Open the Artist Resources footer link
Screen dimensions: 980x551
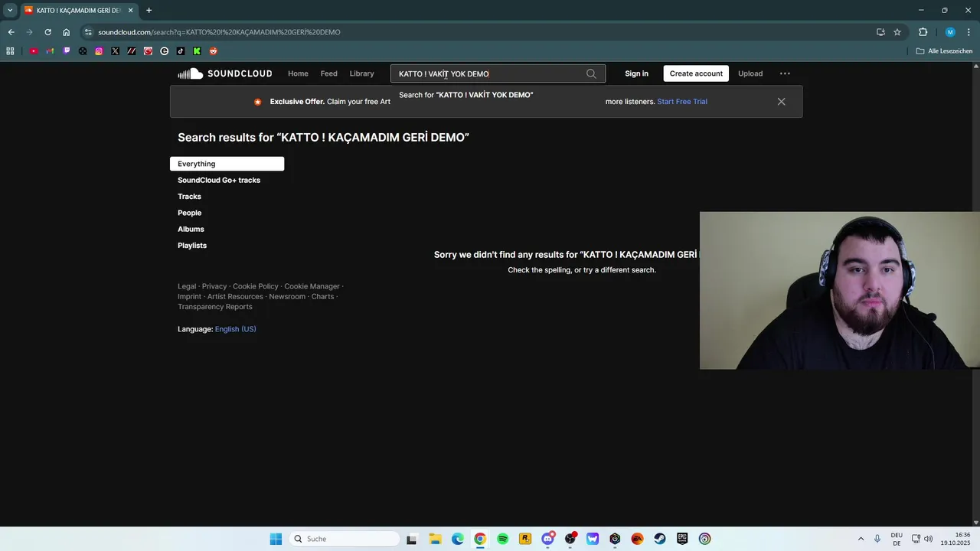(x=235, y=296)
